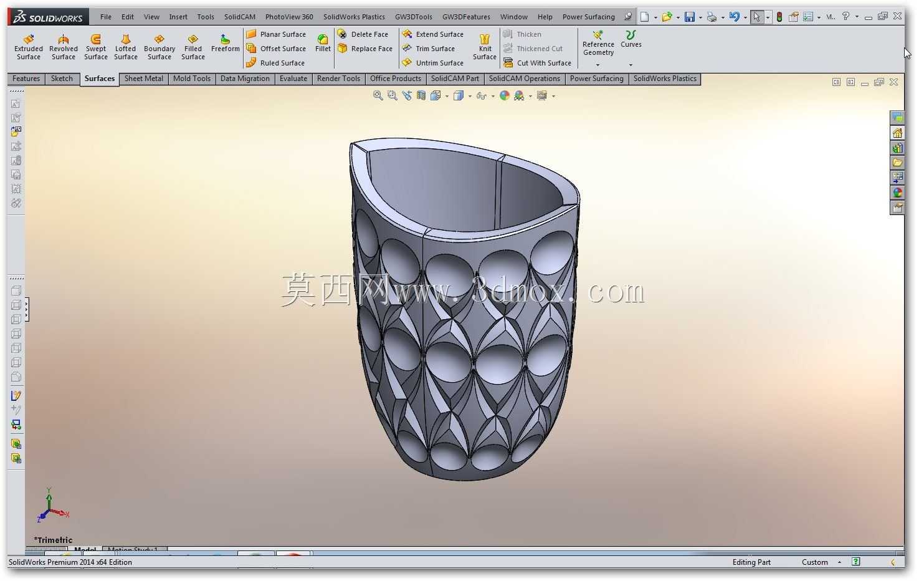Image resolution: width=924 pixels, height=581 pixels.
Task: Save the document with the floppy icon
Action: tap(690, 17)
